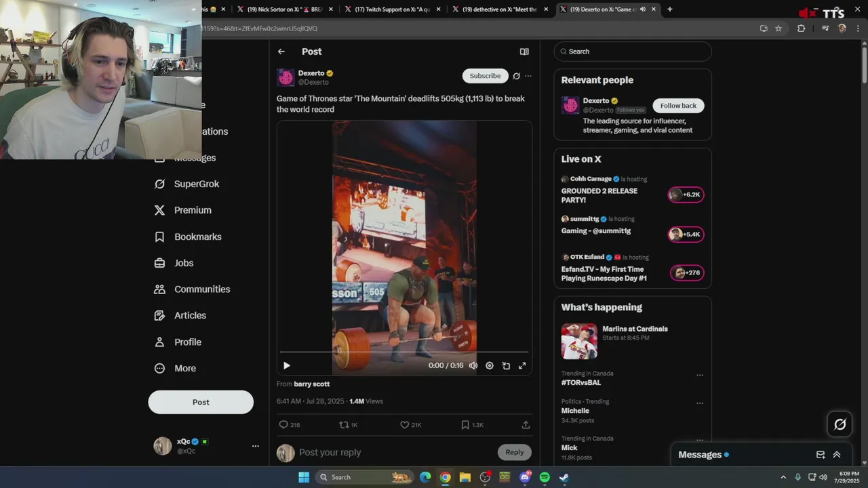Open Premium in the sidebar
The height and width of the screenshot is (488, 868).
pos(183,210)
